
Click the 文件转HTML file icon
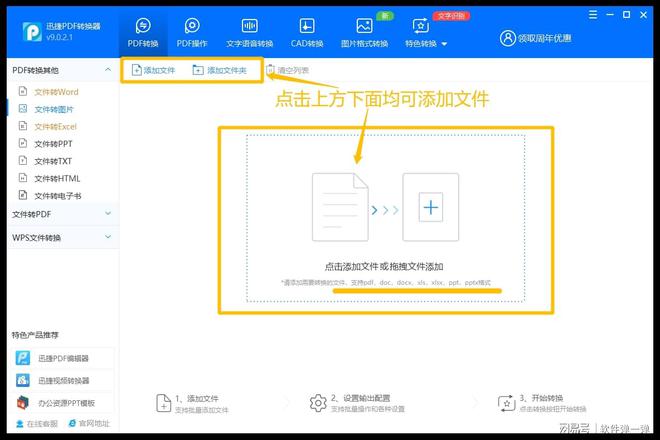(23, 178)
